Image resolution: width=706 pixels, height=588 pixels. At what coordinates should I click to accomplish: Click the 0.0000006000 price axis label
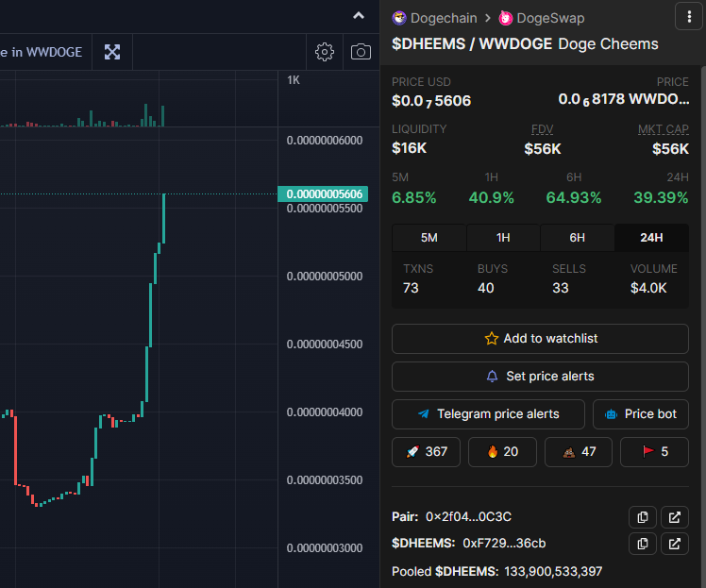tap(325, 141)
